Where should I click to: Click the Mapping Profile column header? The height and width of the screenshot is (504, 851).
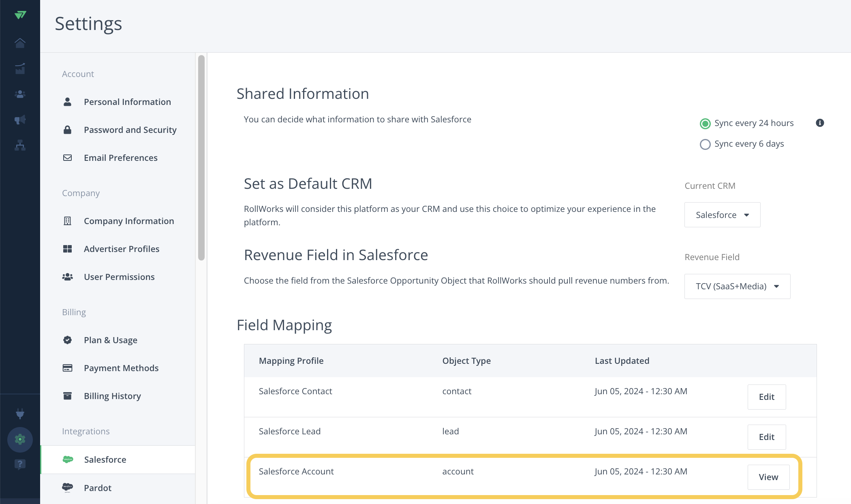click(x=291, y=361)
